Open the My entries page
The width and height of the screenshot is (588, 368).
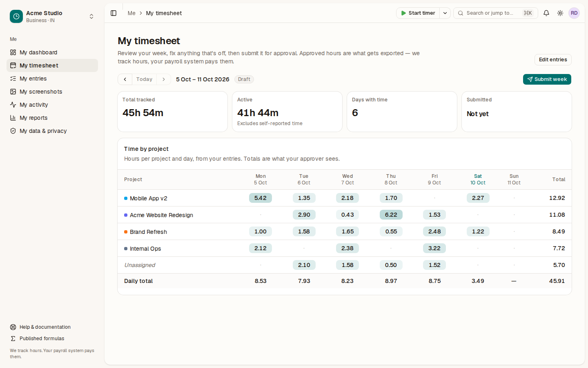(52, 79)
